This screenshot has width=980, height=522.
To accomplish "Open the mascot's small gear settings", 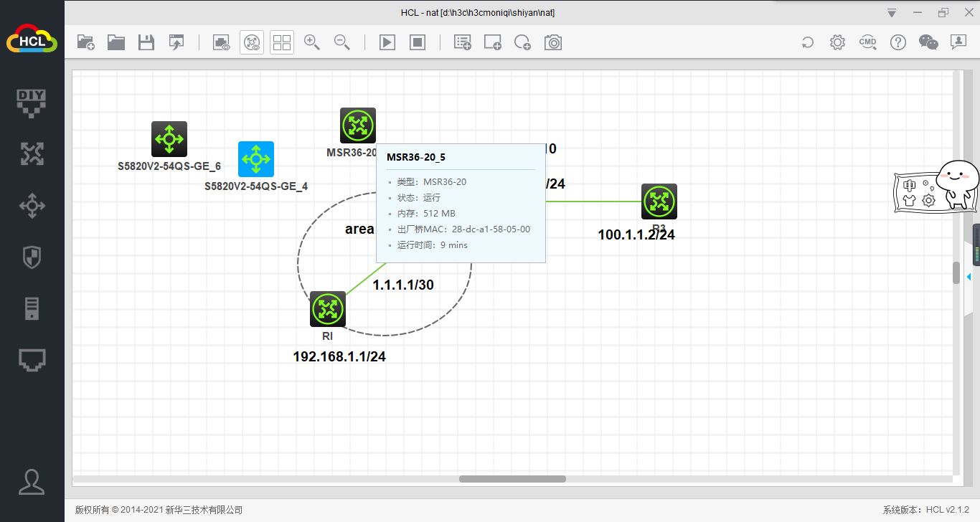I will click(928, 200).
